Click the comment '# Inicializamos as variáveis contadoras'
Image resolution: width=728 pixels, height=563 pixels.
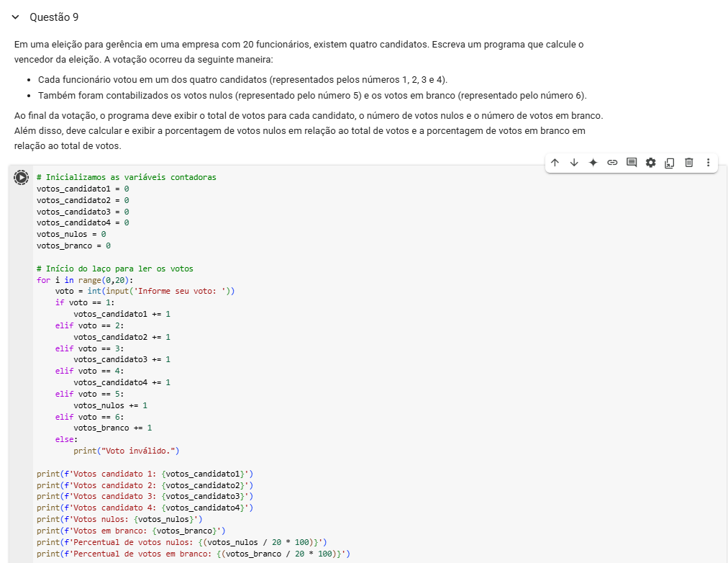pos(127,177)
